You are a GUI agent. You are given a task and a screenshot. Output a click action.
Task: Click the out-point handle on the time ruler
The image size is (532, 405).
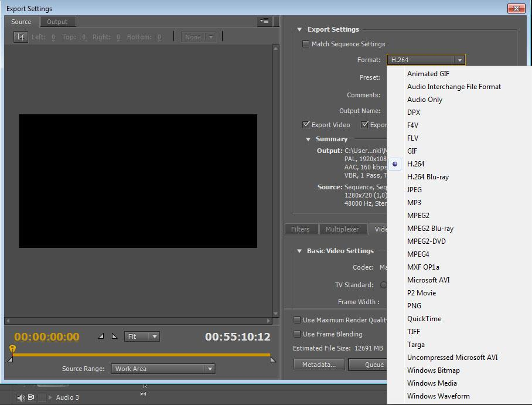273,360
